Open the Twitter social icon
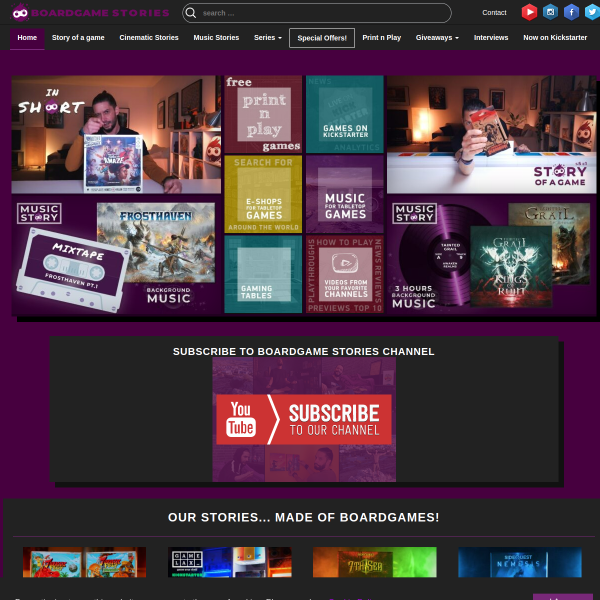Viewport: 600px width, 600px height. [592, 12]
